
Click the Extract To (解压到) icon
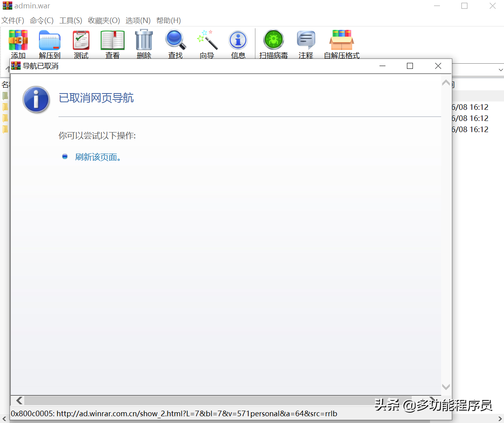(50, 40)
